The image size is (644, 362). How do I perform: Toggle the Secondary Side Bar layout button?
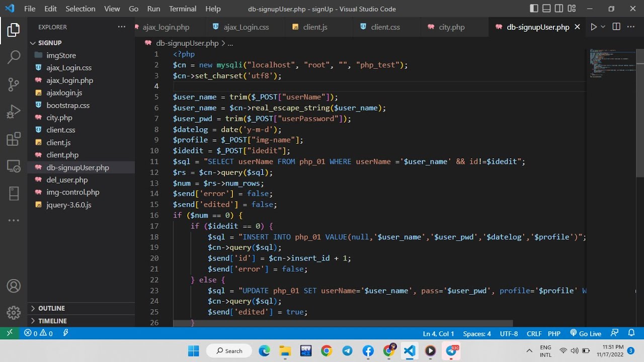(x=559, y=9)
